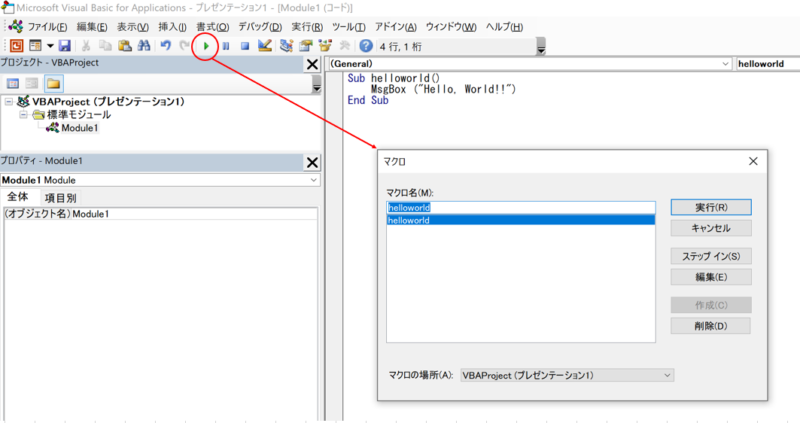Open Help with the question mark icon
Screen dimensions: 800x423
tap(366, 46)
